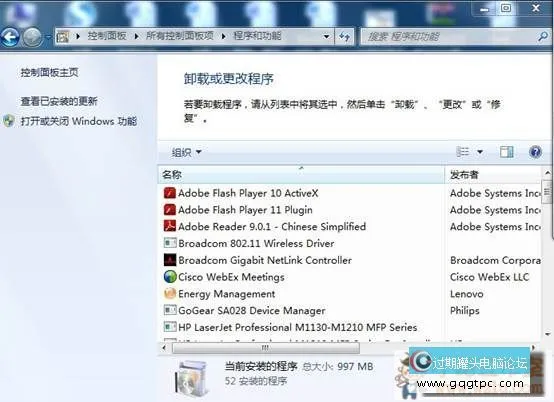The image size is (554, 402).
Task: Click the installed programs icon in details pane
Action: 191,379
